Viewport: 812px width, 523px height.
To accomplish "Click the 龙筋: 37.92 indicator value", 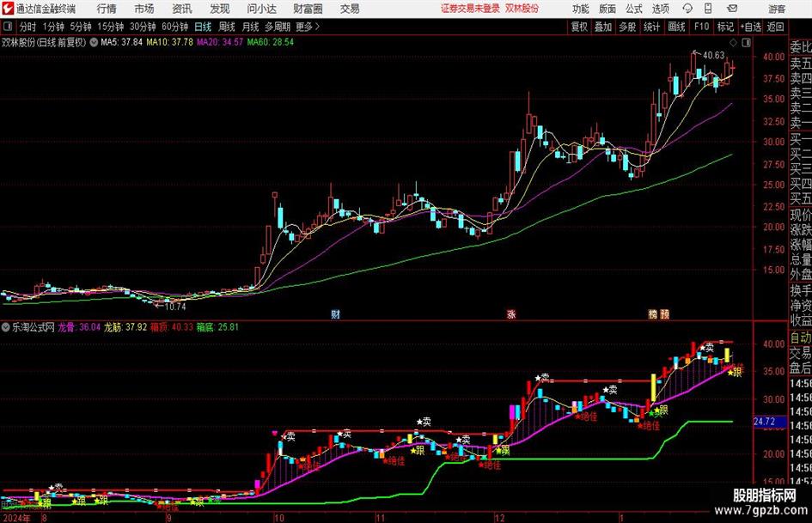I will pyautogui.click(x=125, y=327).
